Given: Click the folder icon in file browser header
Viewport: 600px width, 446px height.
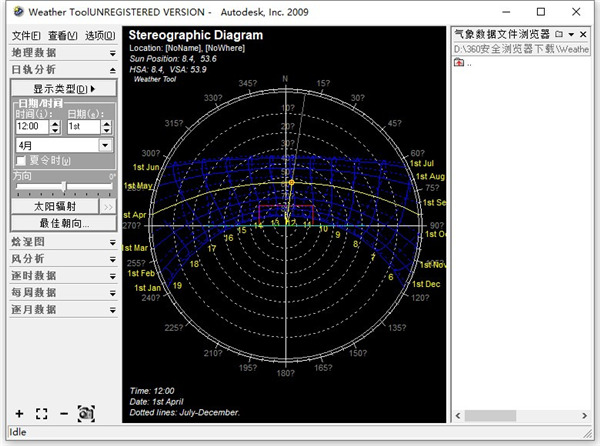Looking at the screenshot, I should pos(559,35).
